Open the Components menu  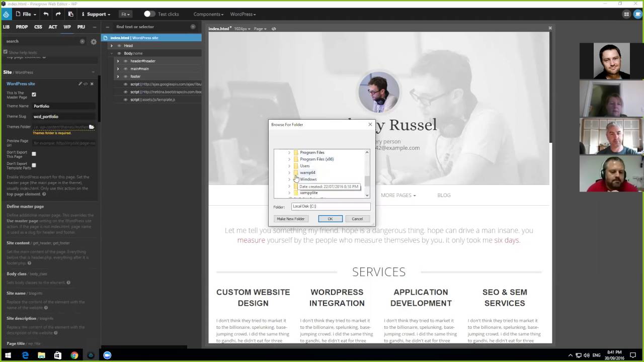point(208,14)
